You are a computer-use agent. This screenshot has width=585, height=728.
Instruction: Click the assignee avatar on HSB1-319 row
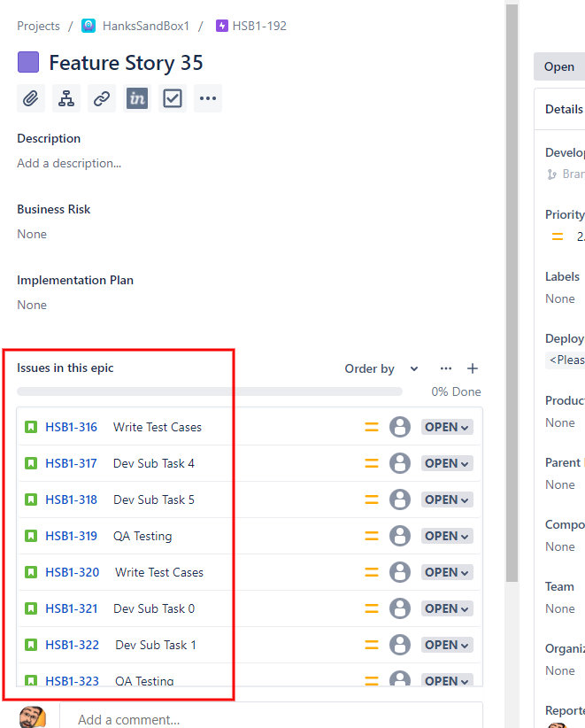tap(400, 535)
